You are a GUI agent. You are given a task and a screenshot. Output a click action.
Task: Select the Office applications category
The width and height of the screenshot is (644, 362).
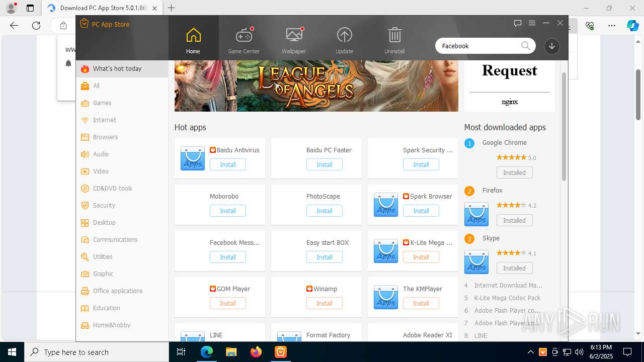(x=122, y=291)
